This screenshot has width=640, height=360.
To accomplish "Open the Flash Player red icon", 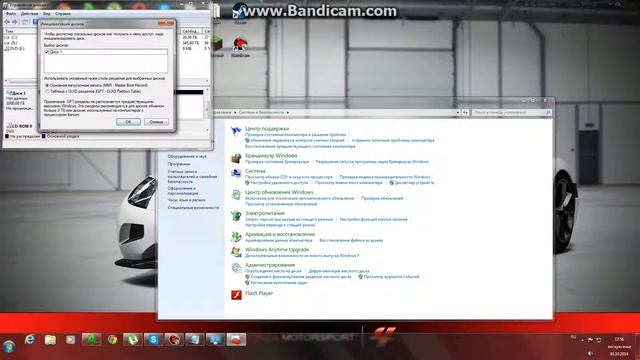I will pyautogui.click(x=236, y=295).
